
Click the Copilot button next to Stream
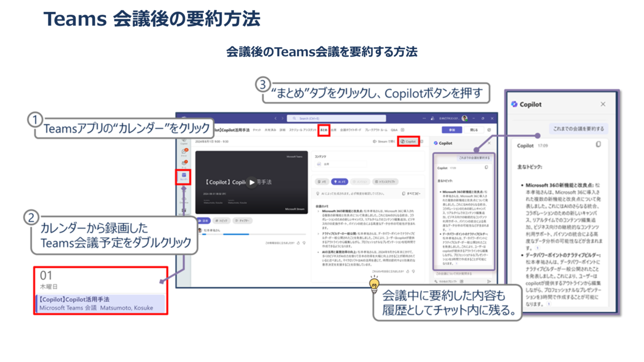409,142
